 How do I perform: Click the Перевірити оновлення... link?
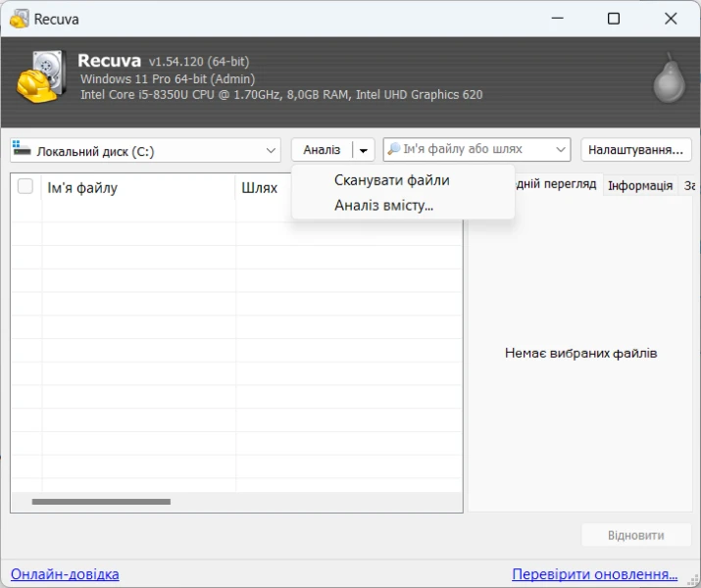[x=594, y=574]
